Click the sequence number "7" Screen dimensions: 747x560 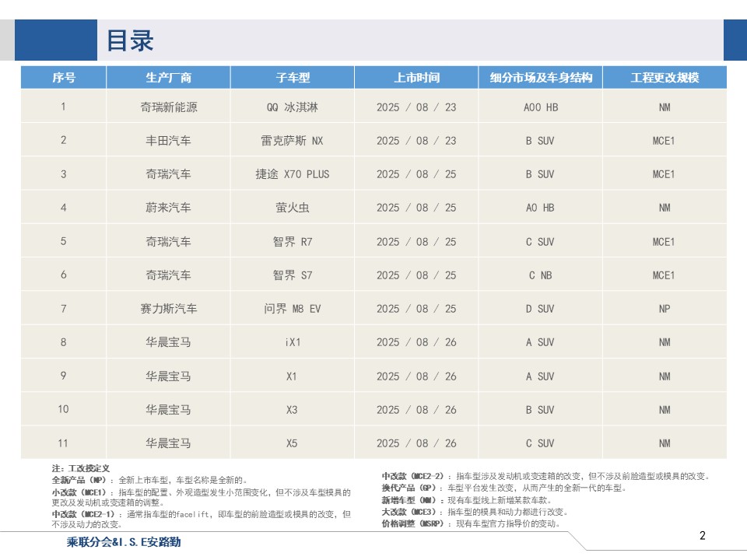[63, 309]
